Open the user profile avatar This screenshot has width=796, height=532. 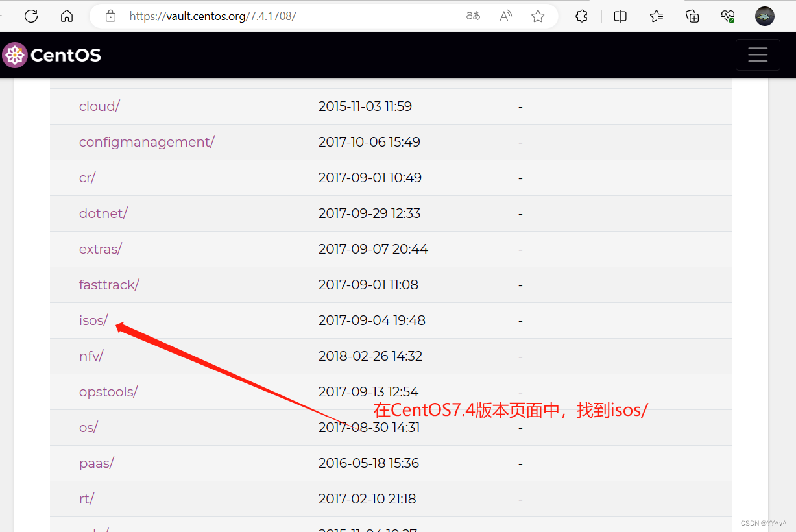(x=765, y=16)
